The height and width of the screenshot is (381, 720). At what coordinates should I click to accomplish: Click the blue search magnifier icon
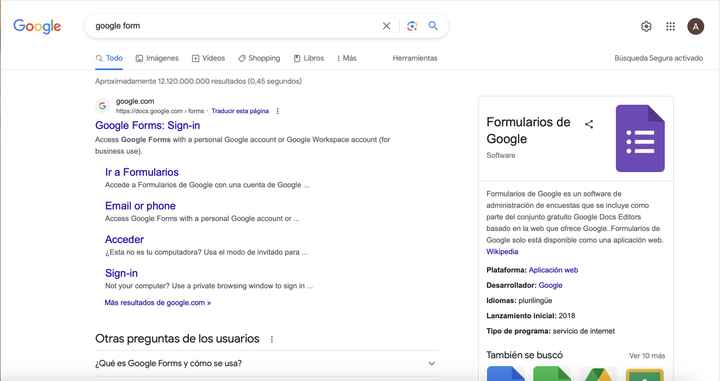[x=433, y=26]
